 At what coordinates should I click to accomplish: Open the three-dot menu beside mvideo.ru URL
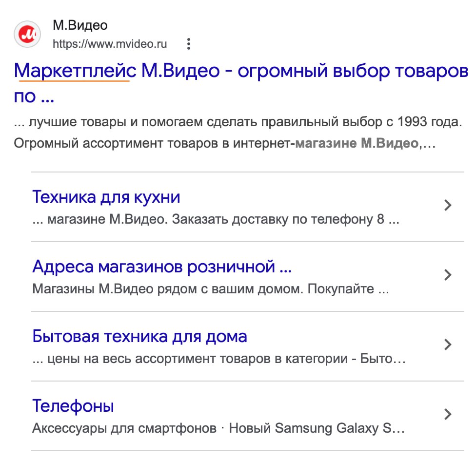point(189,44)
